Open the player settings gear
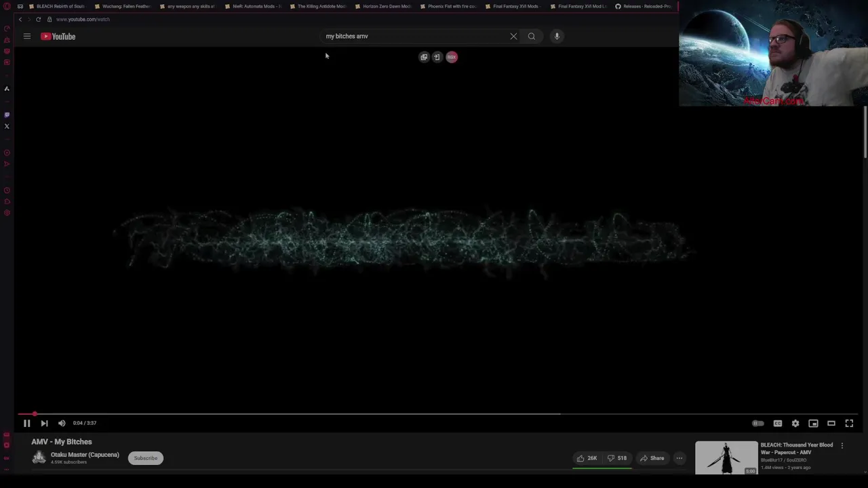Screen dimensions: 868x488 point(795,423)
